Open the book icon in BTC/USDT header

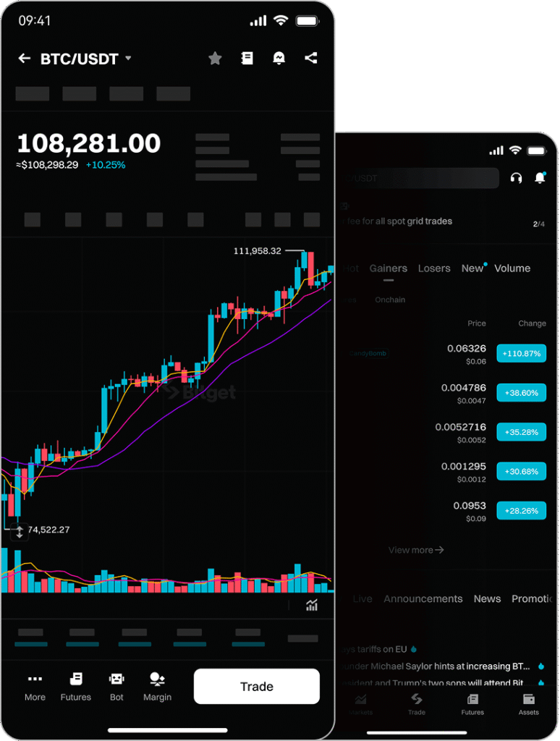pyautogui.click(x=247, y=59)
